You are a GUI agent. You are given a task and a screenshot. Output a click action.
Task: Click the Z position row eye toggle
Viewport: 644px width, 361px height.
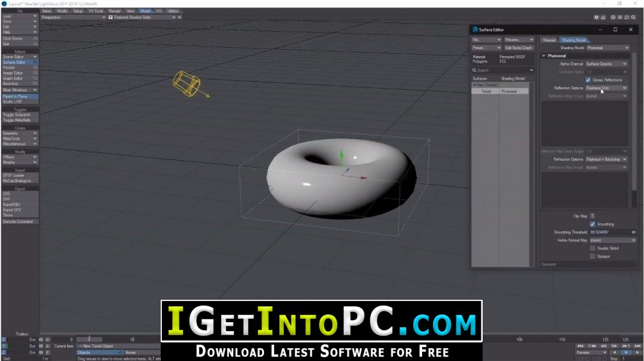pyautogui.click(x=41, y=352)
